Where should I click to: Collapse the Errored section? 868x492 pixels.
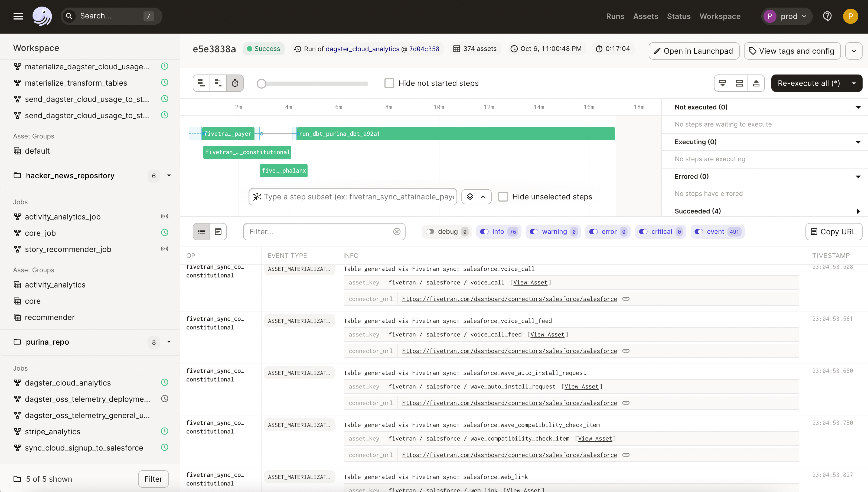coord(858,176)
